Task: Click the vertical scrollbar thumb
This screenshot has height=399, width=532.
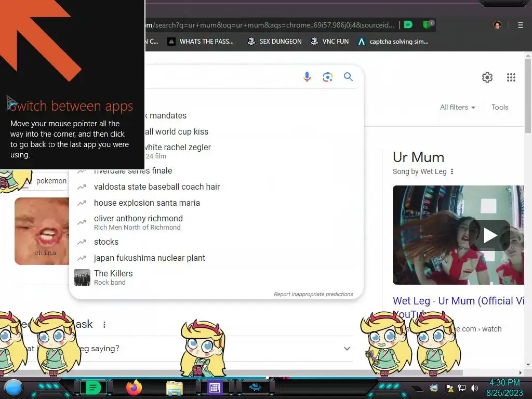Action: coord(528,96)
